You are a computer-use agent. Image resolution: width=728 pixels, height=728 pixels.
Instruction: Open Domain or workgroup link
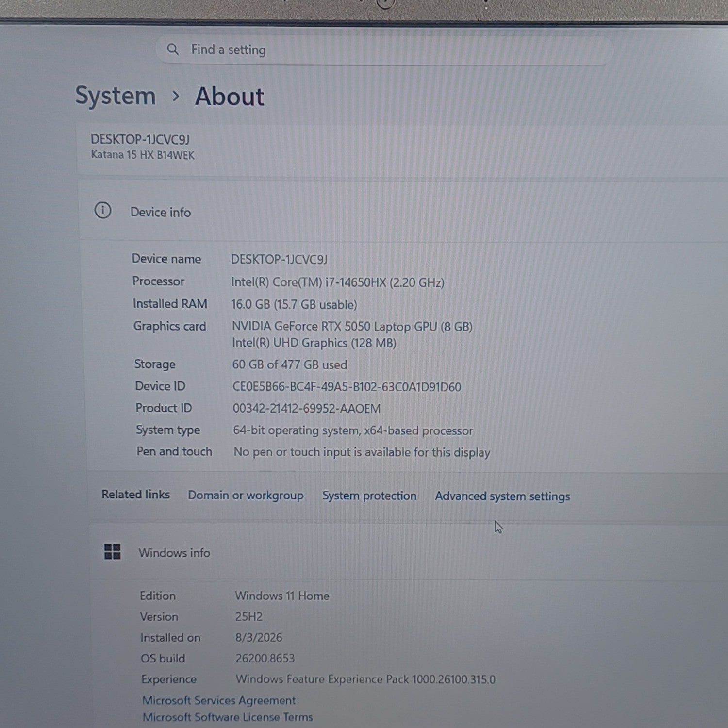pyautogui.click(x=246, y=496)
